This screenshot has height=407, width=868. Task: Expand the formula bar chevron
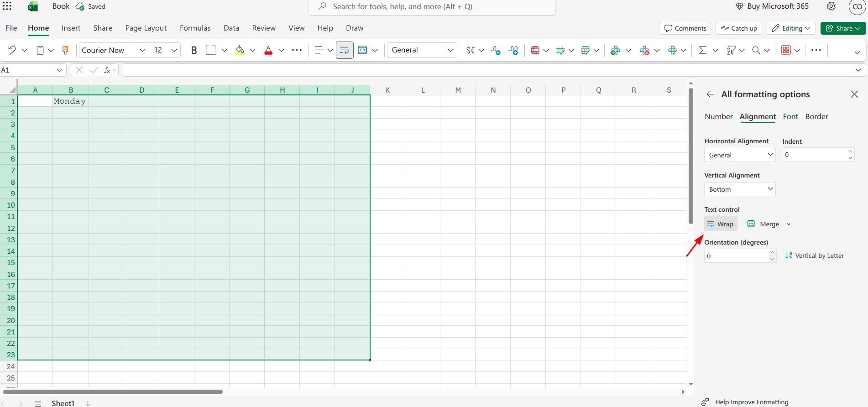858,70
